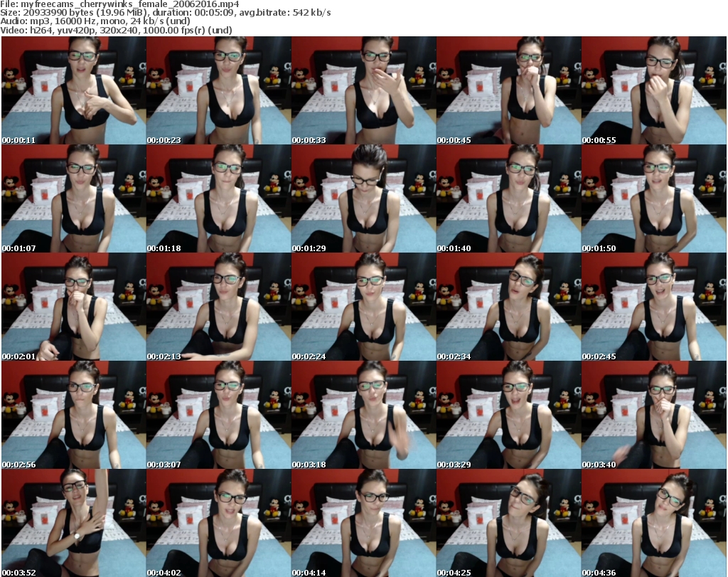Click the Audio mp3 info line
This screenshot has height=577, width=728.
point(95,21)
